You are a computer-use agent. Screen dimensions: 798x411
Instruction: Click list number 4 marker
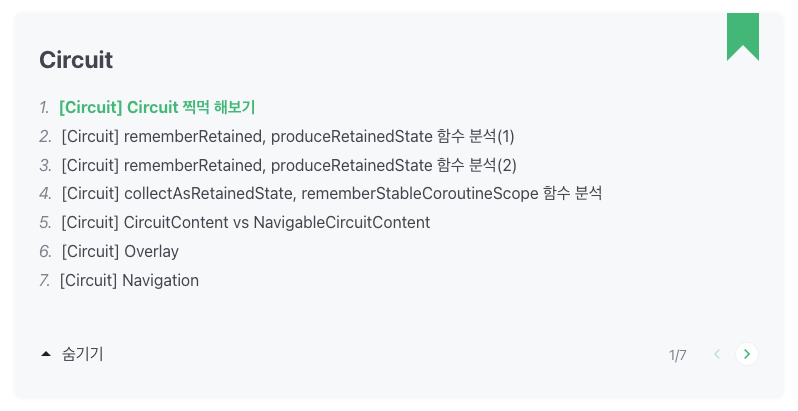45,193
